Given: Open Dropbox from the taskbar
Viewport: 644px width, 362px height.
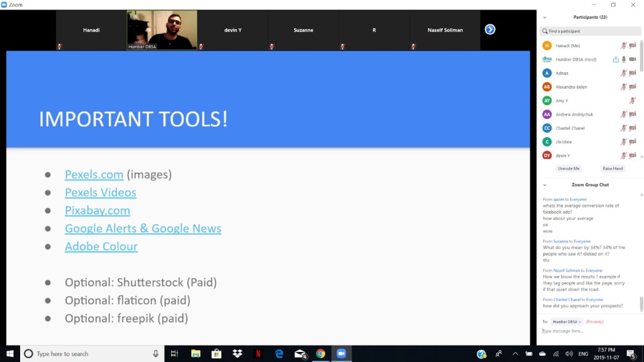Looking at the screenshot, I should (x=237, y=354).
